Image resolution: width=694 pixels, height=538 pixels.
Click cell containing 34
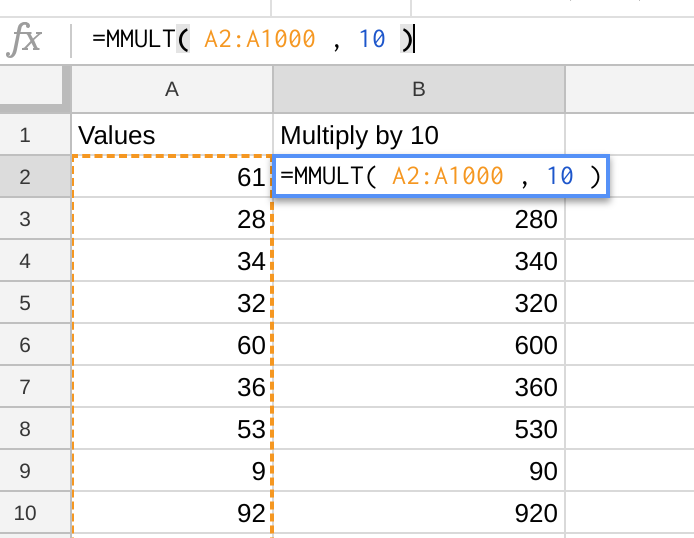click(x=172, y=261)
